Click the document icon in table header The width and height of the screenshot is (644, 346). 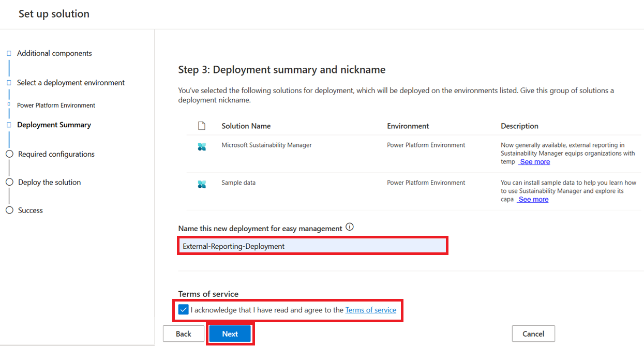point(202,126)
